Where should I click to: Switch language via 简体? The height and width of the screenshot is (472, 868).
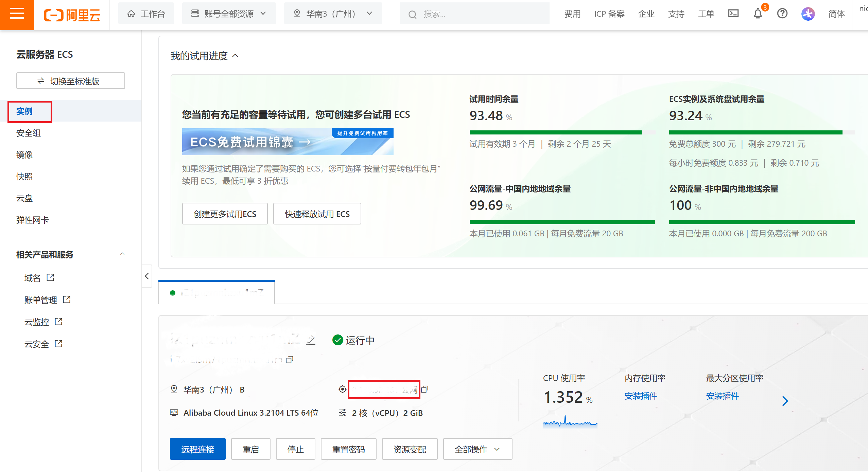point(836,14)
